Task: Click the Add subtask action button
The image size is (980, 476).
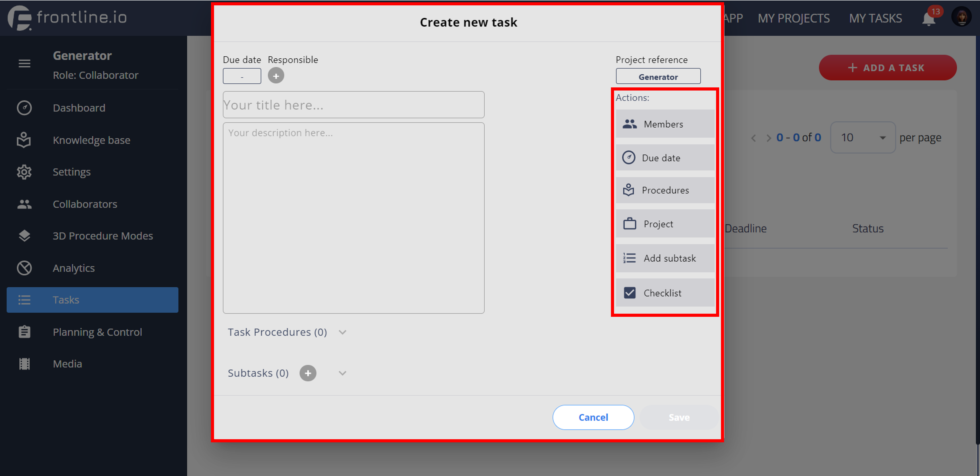Action: pyautogui.click(x=665, y=258)
